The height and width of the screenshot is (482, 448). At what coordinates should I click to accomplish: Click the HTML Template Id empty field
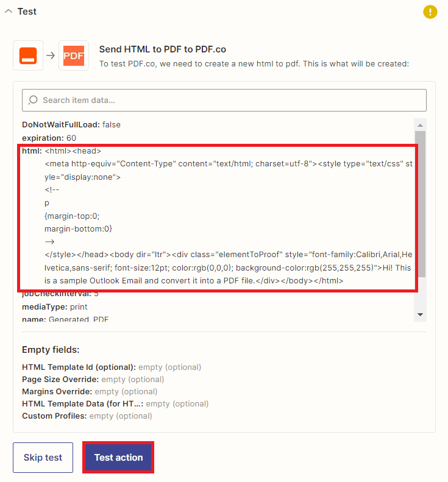click(112, 367)
